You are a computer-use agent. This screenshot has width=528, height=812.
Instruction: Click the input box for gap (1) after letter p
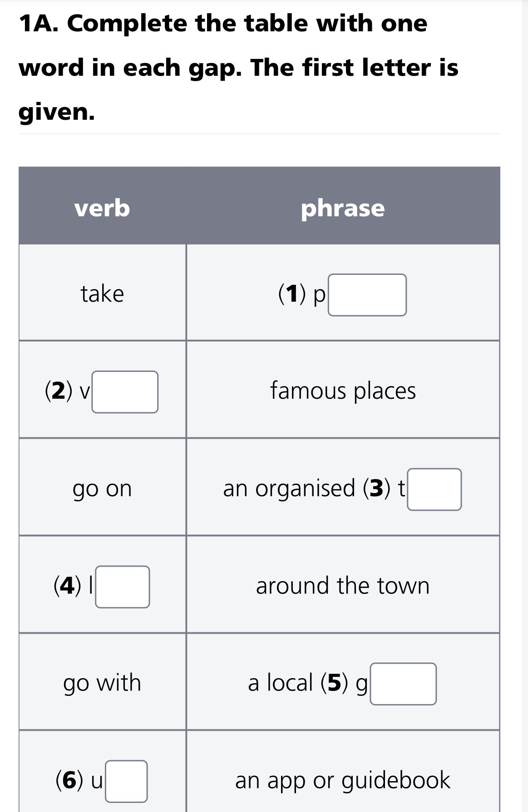coord(368,295)
